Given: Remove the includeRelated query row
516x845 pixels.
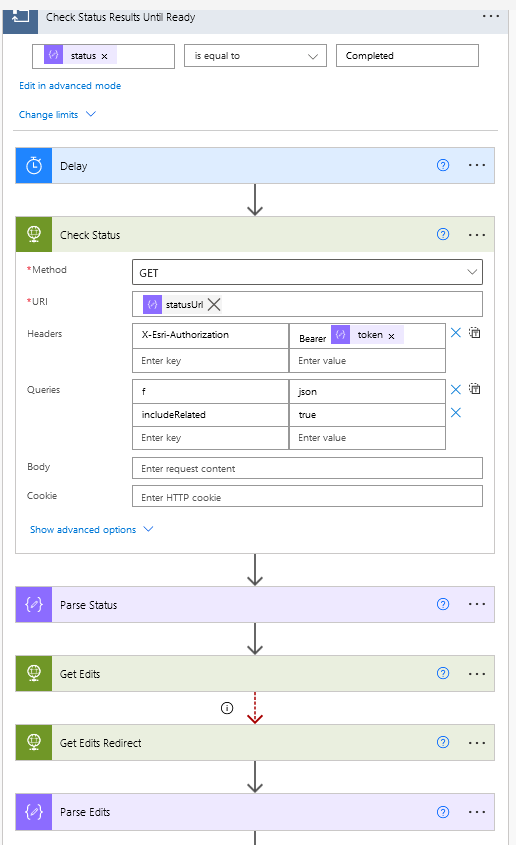Looking at the screenshot, I should (456, 413).
